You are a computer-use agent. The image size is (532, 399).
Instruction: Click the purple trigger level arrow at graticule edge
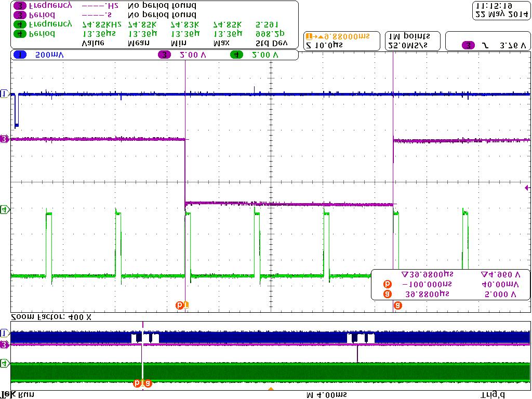coord(527,188)
